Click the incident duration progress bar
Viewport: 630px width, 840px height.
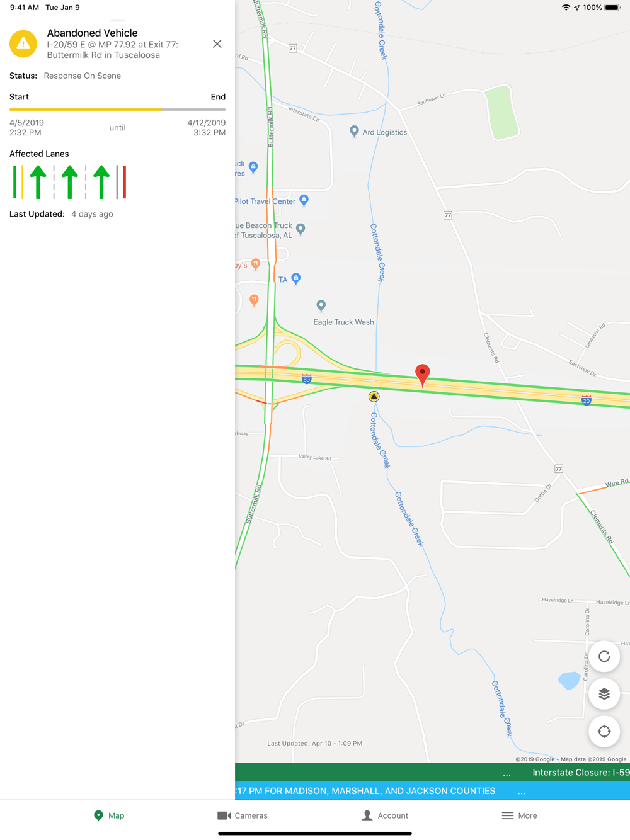pos(117,110)
